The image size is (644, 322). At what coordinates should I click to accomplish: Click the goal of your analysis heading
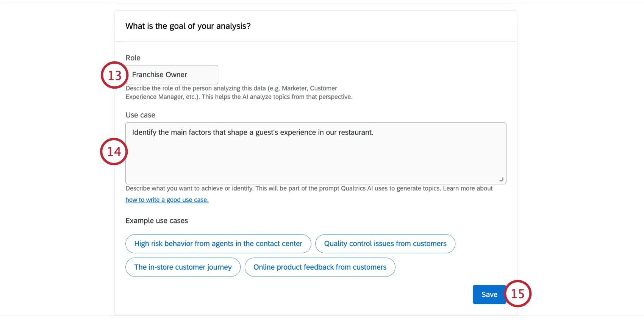[188, 26]
